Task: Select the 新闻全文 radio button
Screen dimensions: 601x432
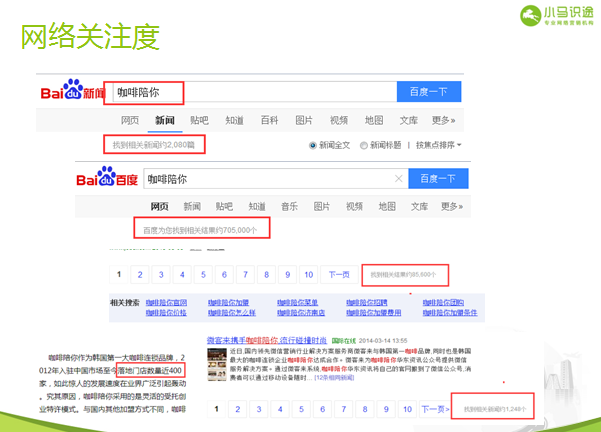Action: 313,145
